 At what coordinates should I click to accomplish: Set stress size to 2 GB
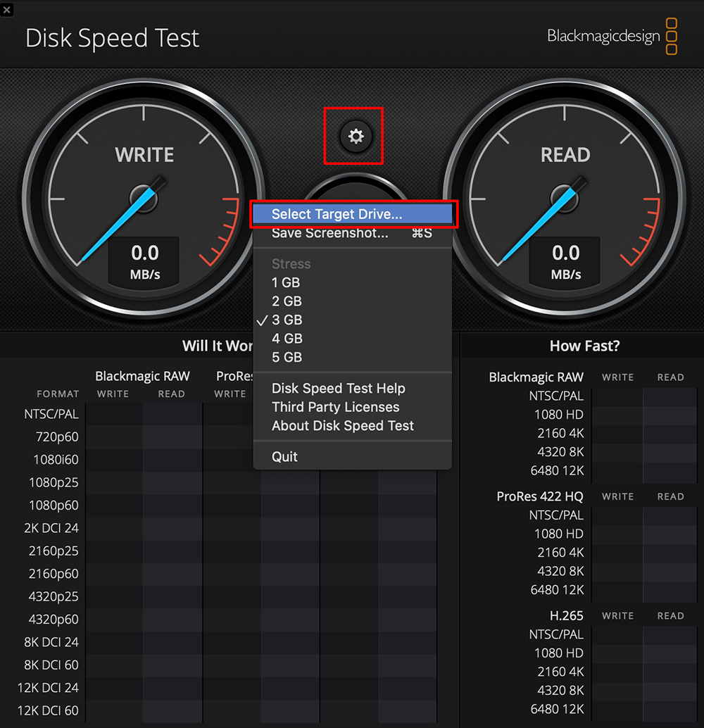click(x=353, y=301)
